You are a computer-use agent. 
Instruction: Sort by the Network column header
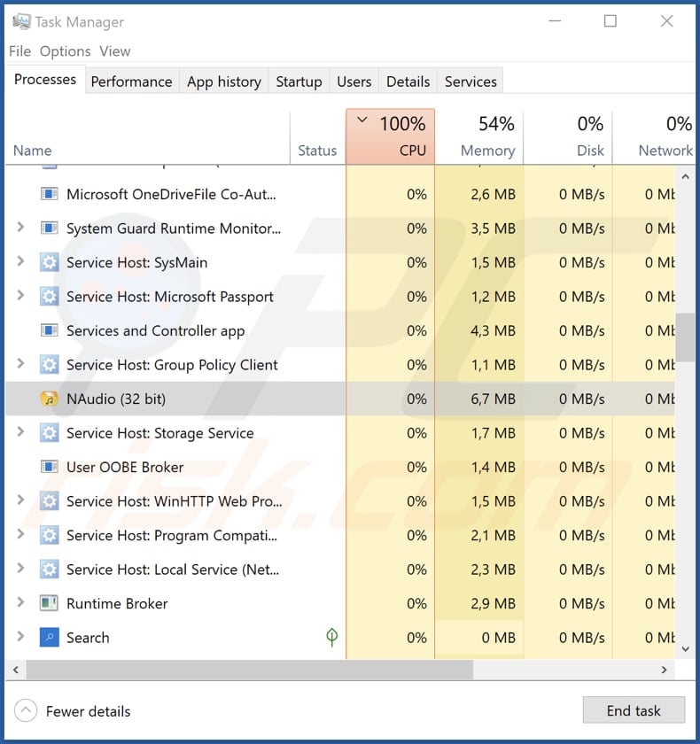tap(655, 136)
